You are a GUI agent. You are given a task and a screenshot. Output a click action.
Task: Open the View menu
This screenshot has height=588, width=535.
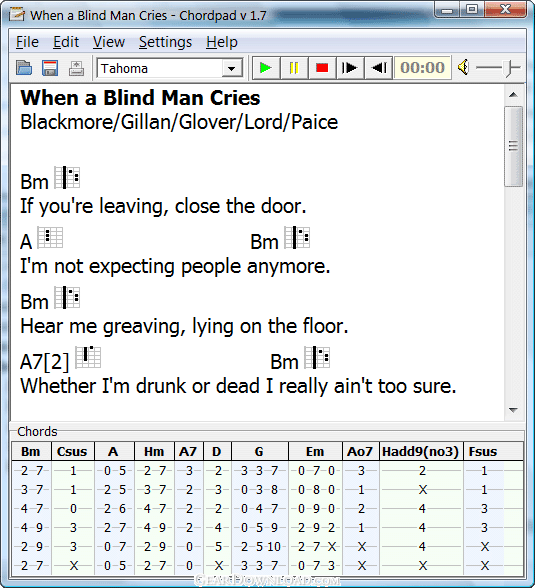109,42
